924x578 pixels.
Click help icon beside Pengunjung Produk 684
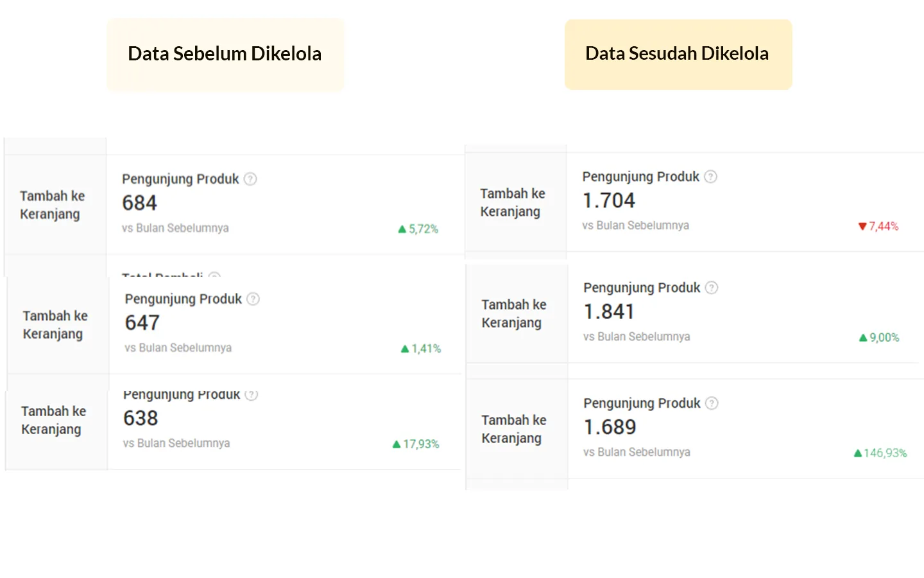coord(250,179)
